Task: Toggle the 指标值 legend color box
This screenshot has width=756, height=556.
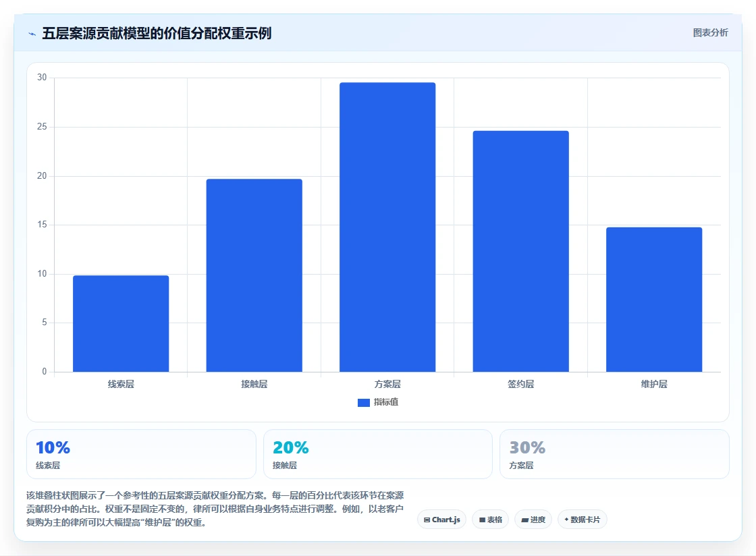Action: [364, 402]
